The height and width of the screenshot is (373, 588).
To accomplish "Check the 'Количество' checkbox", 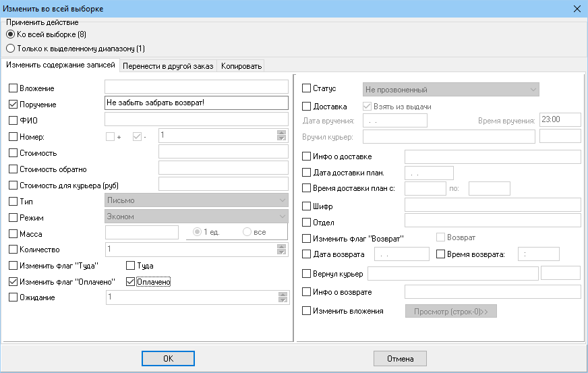I will click(x=13, y=249).
